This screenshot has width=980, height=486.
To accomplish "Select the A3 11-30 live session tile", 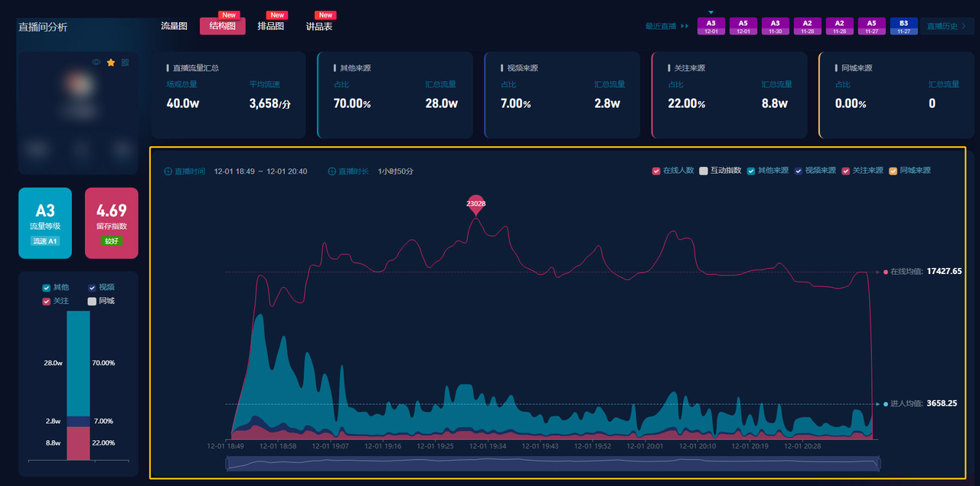I will tap(776, 26).
